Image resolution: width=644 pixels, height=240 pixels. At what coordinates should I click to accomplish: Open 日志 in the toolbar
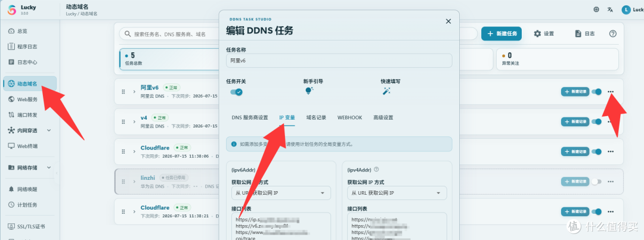[x=585, y=33]
